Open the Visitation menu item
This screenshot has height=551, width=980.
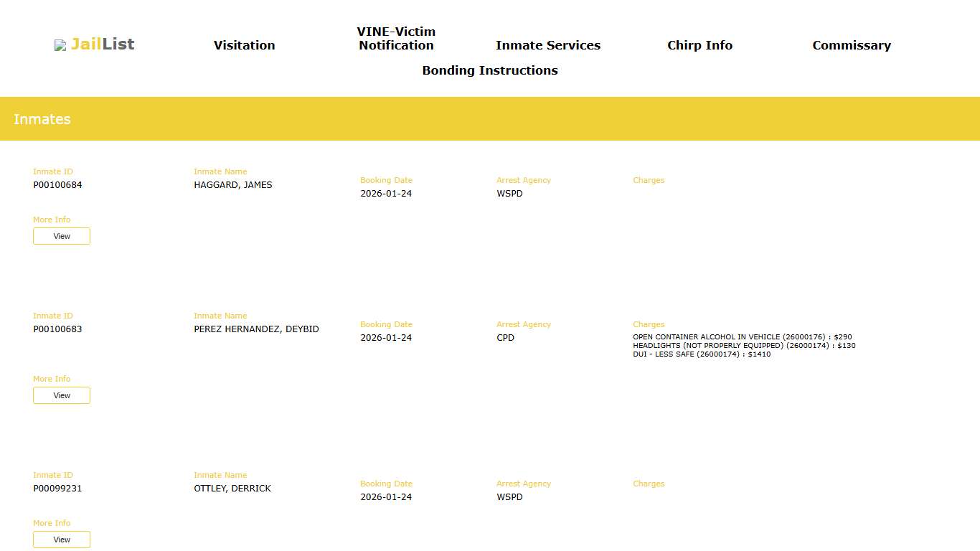tap(244, 45)
